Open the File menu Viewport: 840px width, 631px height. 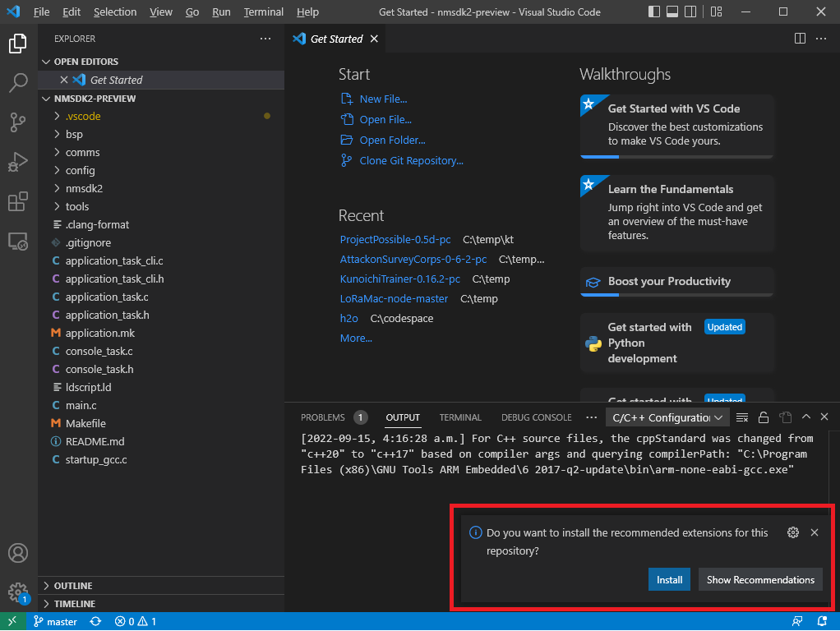pyautogui.click(x=41, y=12)
